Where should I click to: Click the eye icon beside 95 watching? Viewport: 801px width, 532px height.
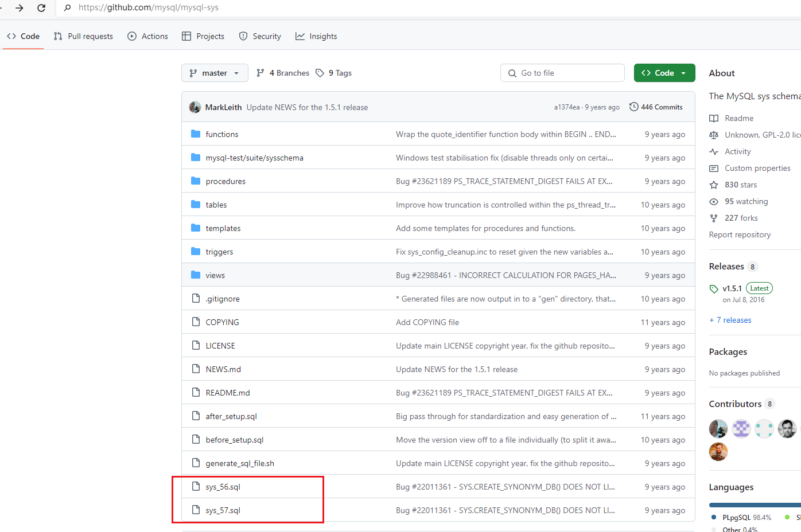[714, 201]
